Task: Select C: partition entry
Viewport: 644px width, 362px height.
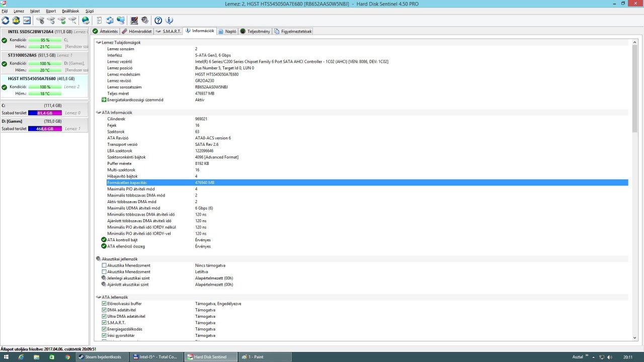Action: (x=44, y=110)
